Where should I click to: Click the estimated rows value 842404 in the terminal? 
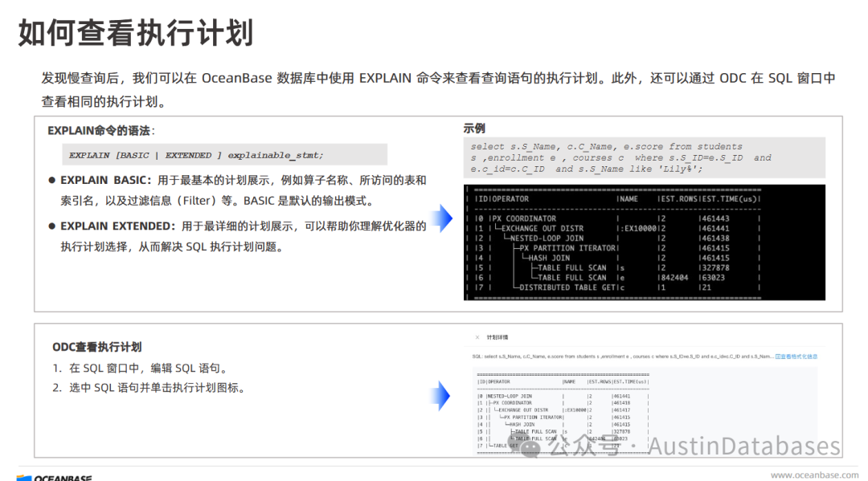click(674, 278)
